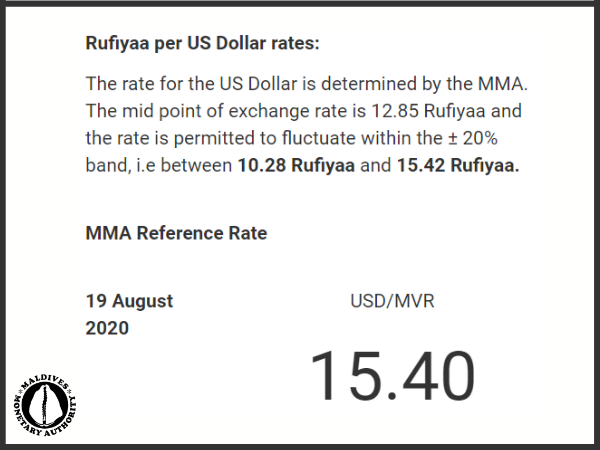The height and width of the screenshot is (450, 600).
Task: Click the words "permitted to fluctuate"
Action: pyautogui.click(x=270, y=139)
